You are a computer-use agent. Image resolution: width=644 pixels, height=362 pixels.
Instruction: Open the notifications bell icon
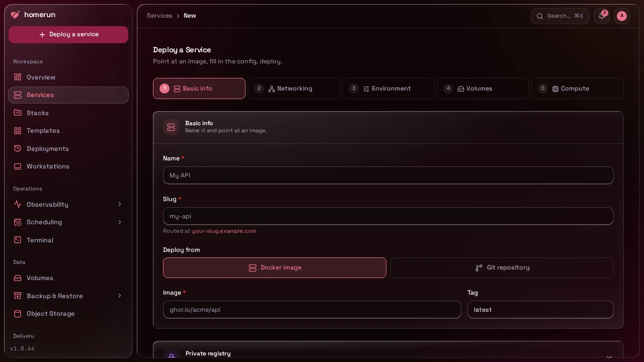point(602,16)
